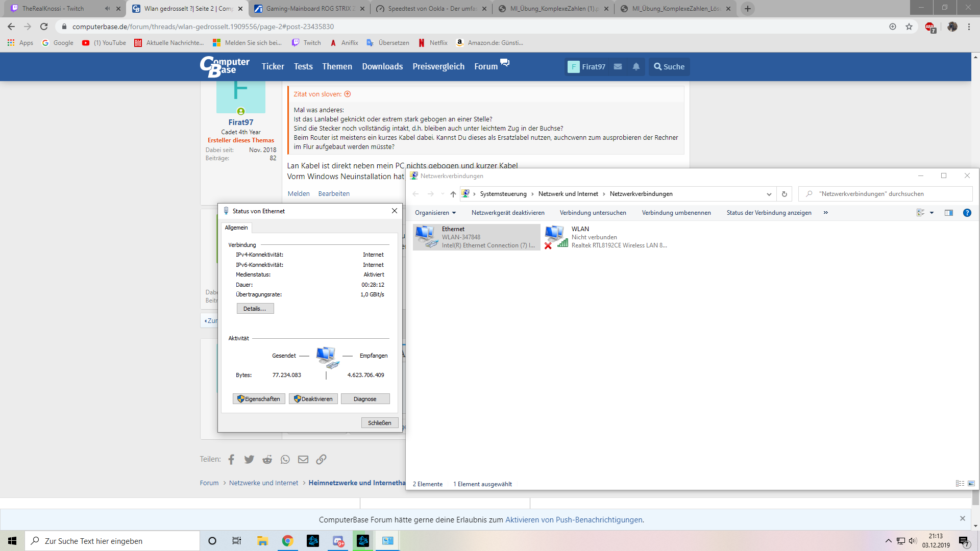The image size is (980, 551).
Task: Open forum notifications bell icon
Action: [636, 67]
